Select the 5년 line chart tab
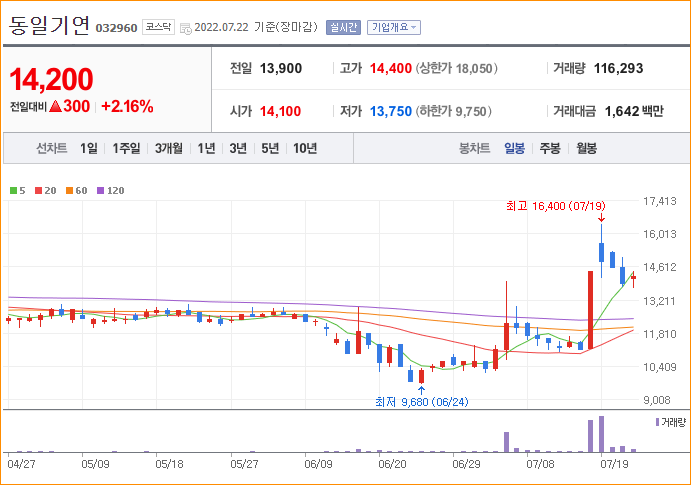The width and height of the screenshot is (691, 485). coord(270,148)
